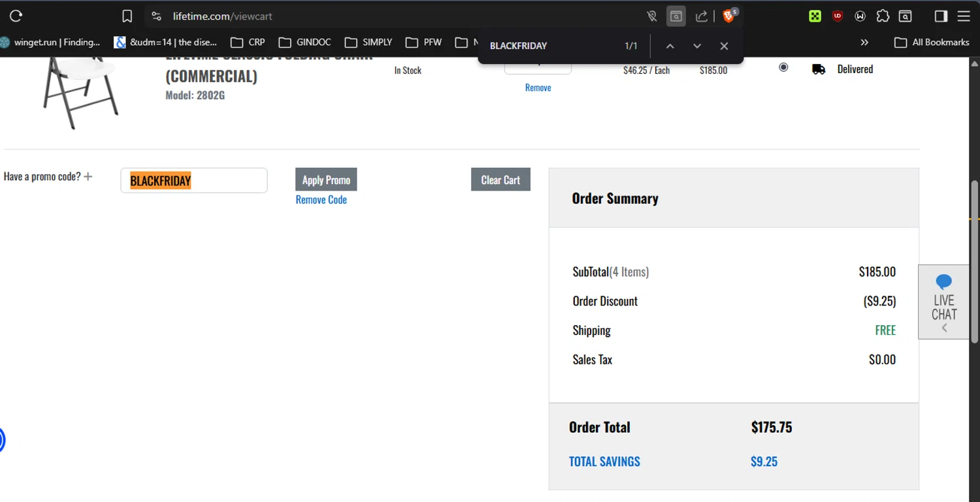This screenshot has height=502, width=980.
Task: Remove the folding chair from cart
Action: [538, 87]
